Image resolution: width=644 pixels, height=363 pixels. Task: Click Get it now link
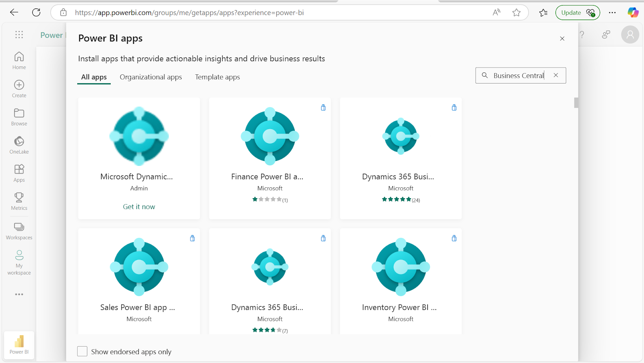[x=139, y=207]
